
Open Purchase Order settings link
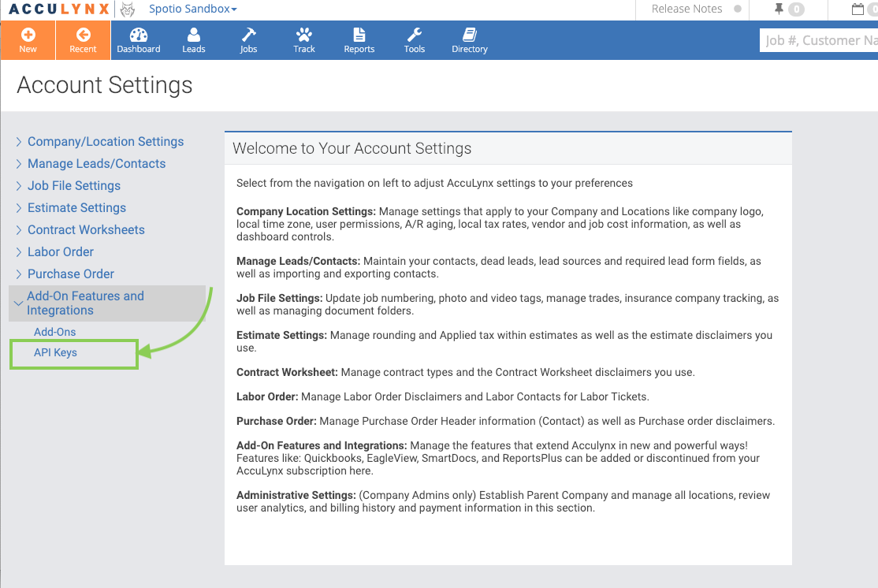coord(71,274)
